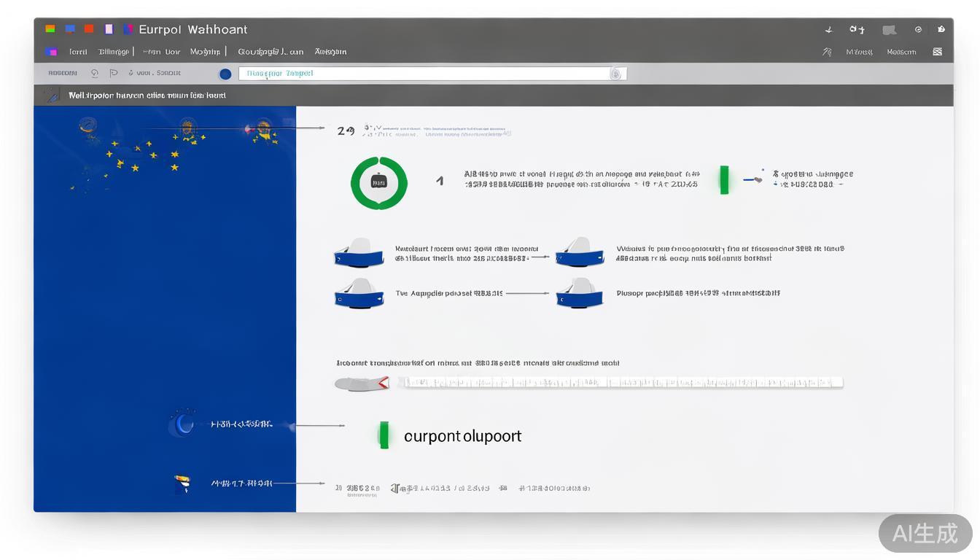Toggle the green bar beside ourpont oluport heading
Screen dimensions: 980x560
tap(384, 435)
